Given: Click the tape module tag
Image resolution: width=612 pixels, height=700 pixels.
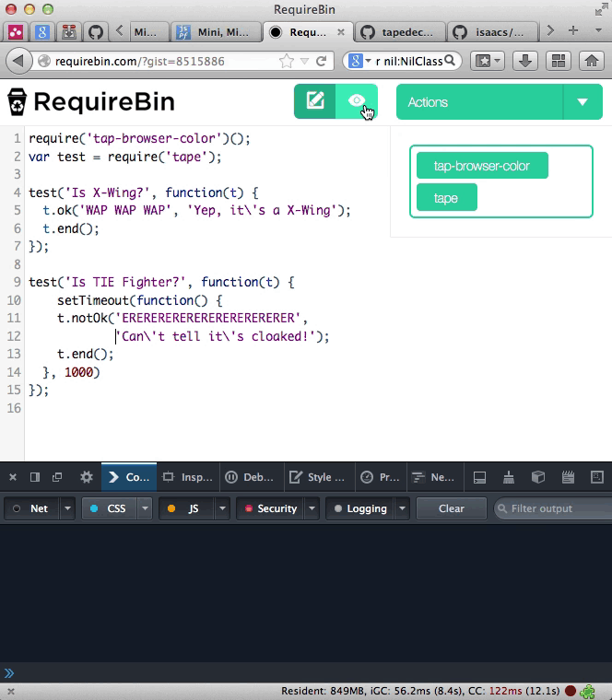Looking at the screenshot, I should click(x=446, y=198).
